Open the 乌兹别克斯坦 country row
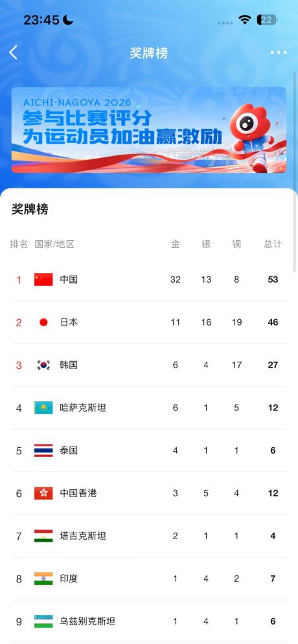298x644 pixels. click(x=149, y=621)
